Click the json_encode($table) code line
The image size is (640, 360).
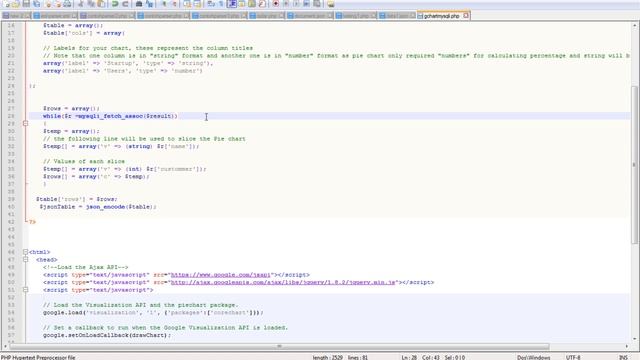click(x=98, y=207)
